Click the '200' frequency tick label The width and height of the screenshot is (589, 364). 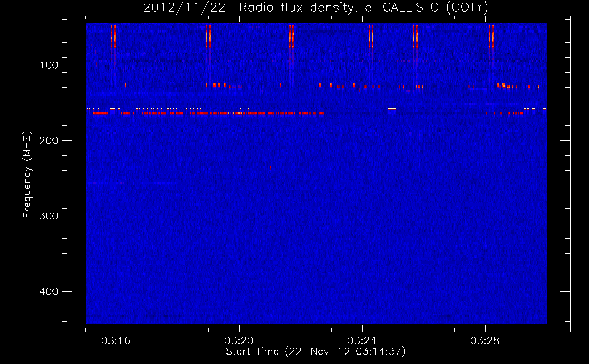click(x=49, y=141)
